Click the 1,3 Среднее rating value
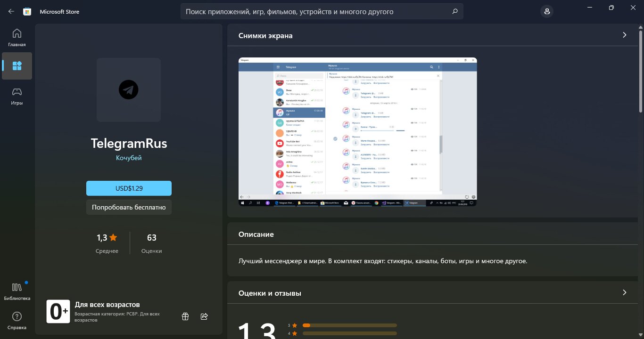The width and height of the screenshot is (644, 339). [x=107, y=243]
